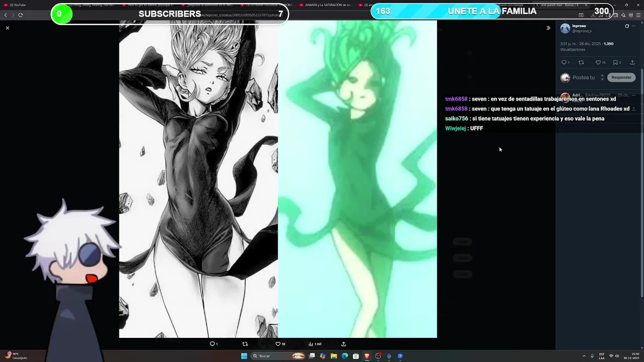Open the weather widget showing 18°C
The height and width of the screenshot is (362, 644).
16,356
